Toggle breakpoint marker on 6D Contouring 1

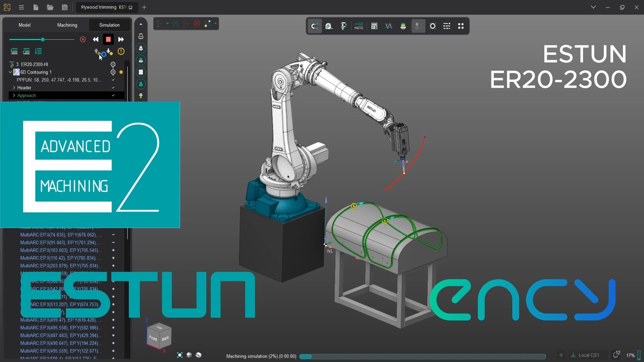point(113,72)
